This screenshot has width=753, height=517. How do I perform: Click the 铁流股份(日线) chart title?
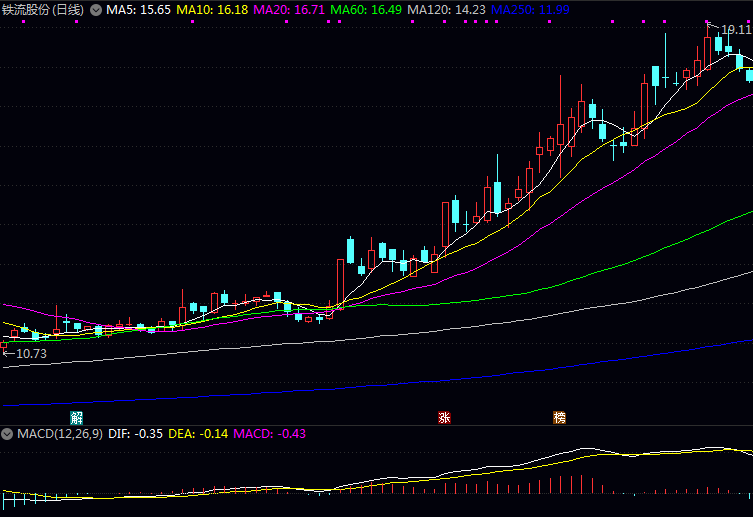(43, 10)
